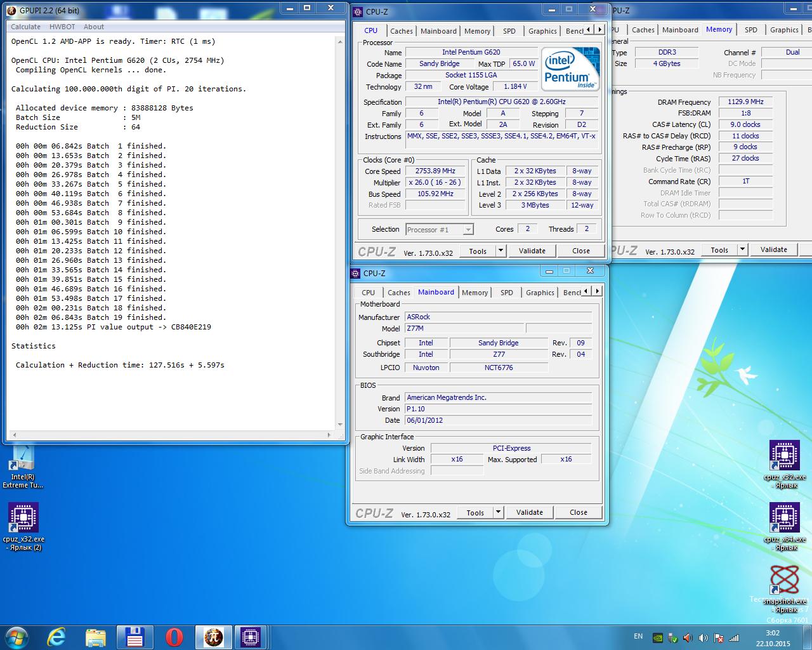The width and height of the screenshot is (812, 650).
Task: Click the Tools button in the CPU-Z CPU window
Action: click(x=478, y=251)
